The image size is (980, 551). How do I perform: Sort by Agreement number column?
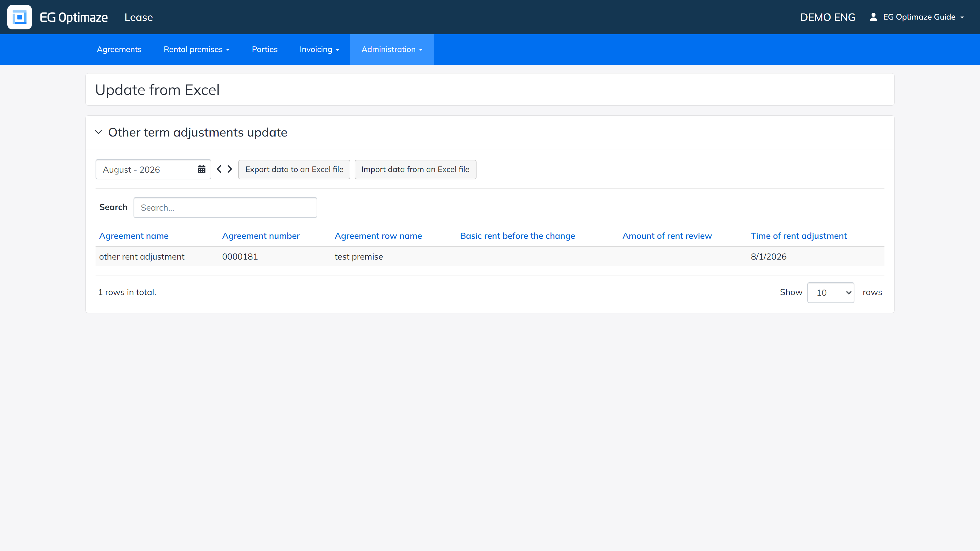pyautogui.click(x=261, y=236)
